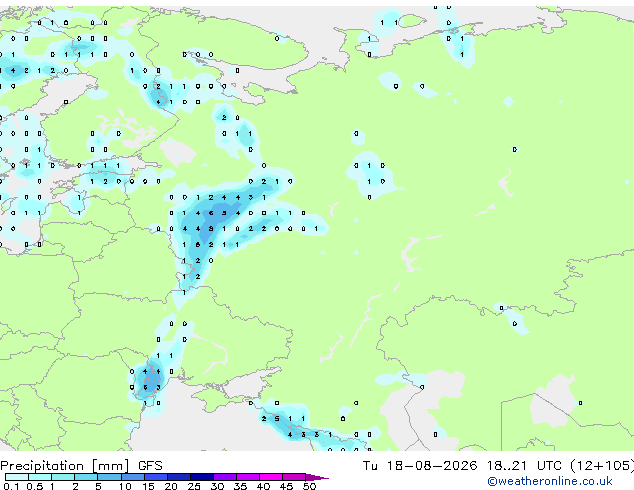The width and height of the screenshot is (634, 490).
Task: Click the '50' legend scale value
Action: (x=310, y=486)
